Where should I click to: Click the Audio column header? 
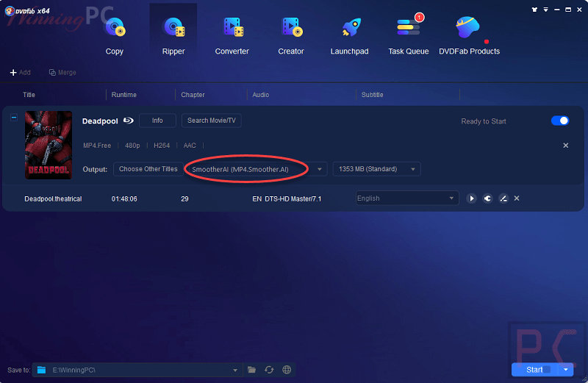click(x=261, y=95)
